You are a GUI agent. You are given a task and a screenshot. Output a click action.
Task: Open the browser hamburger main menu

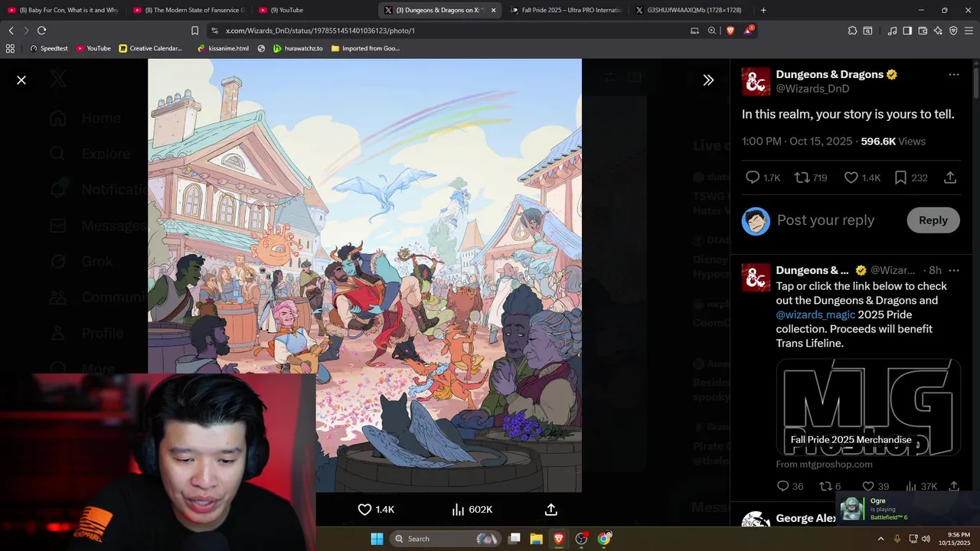969,31
